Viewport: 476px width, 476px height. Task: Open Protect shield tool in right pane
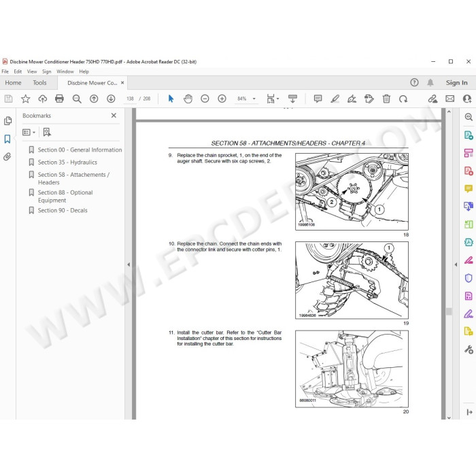[469, 277]
